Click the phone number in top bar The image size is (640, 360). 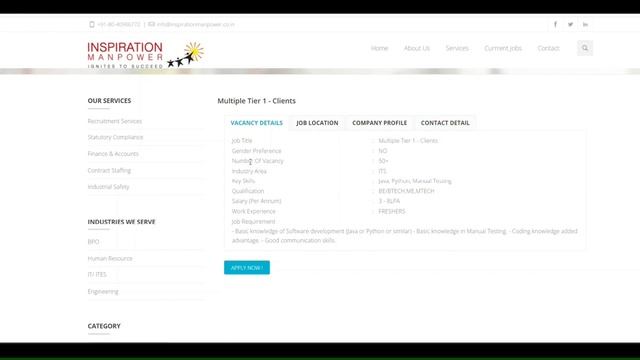pos(119,24)
